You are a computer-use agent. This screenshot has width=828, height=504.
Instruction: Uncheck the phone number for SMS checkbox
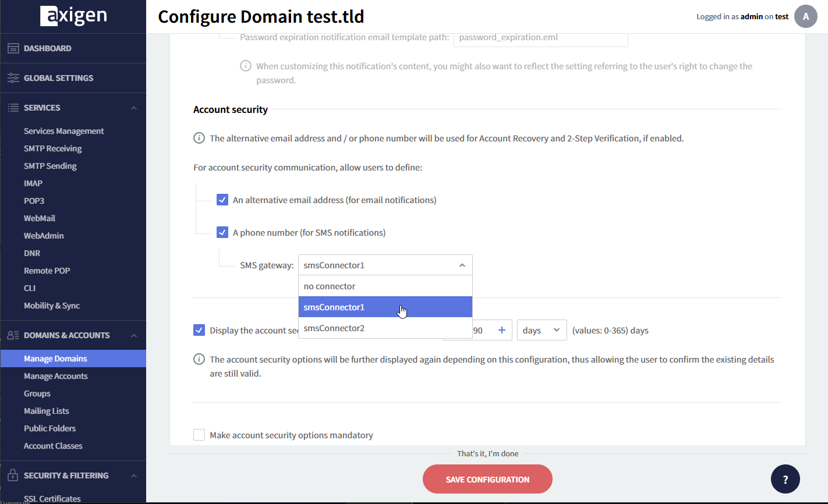222,233
